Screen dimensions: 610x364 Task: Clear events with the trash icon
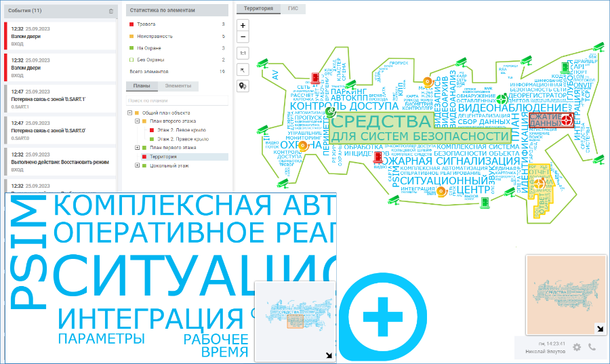111,12
